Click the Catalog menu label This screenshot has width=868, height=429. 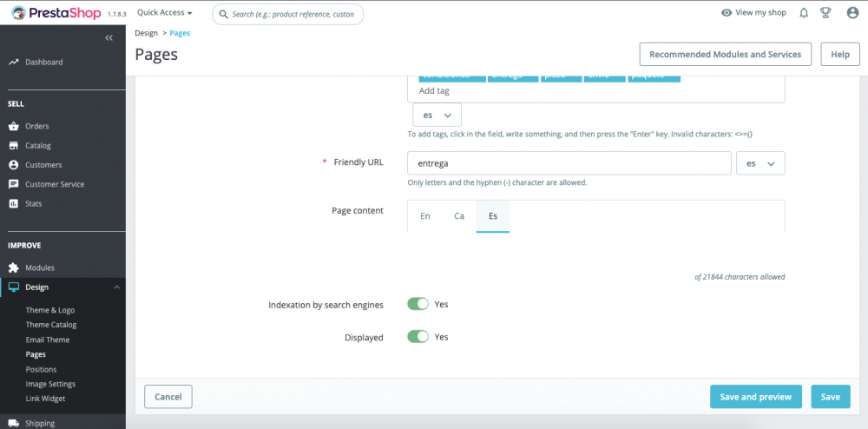(37, 146)
